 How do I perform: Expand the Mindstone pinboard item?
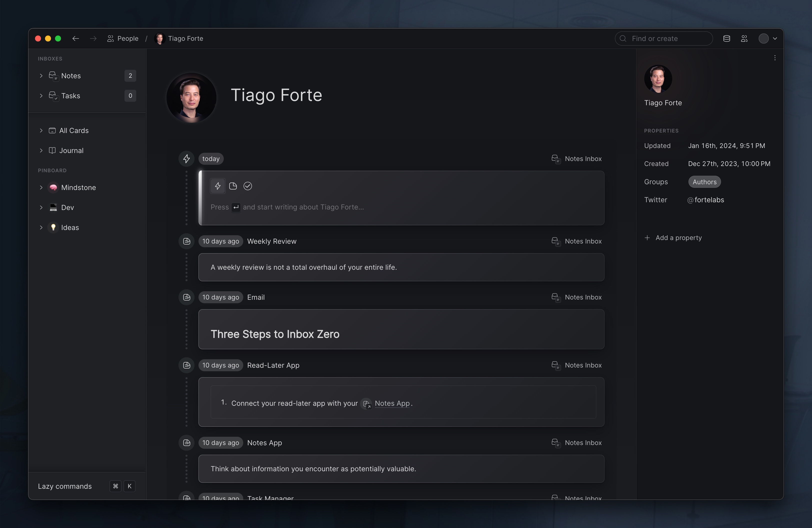(41, 187)
